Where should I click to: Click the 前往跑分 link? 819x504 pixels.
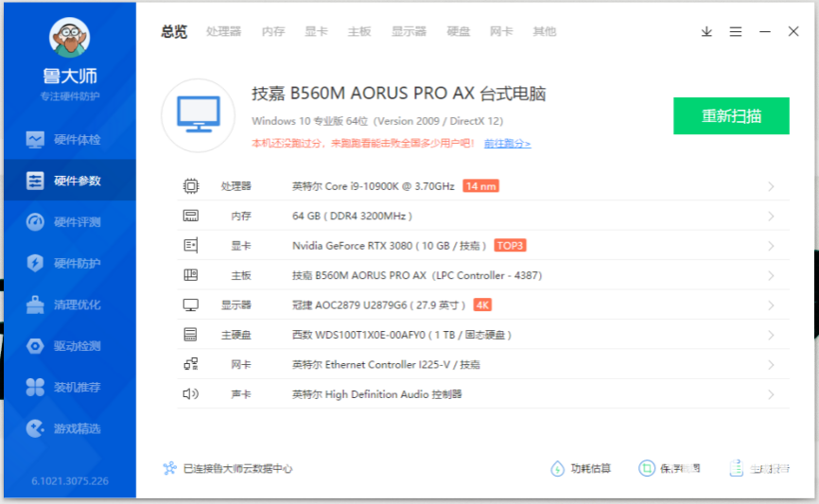(507, 144)
